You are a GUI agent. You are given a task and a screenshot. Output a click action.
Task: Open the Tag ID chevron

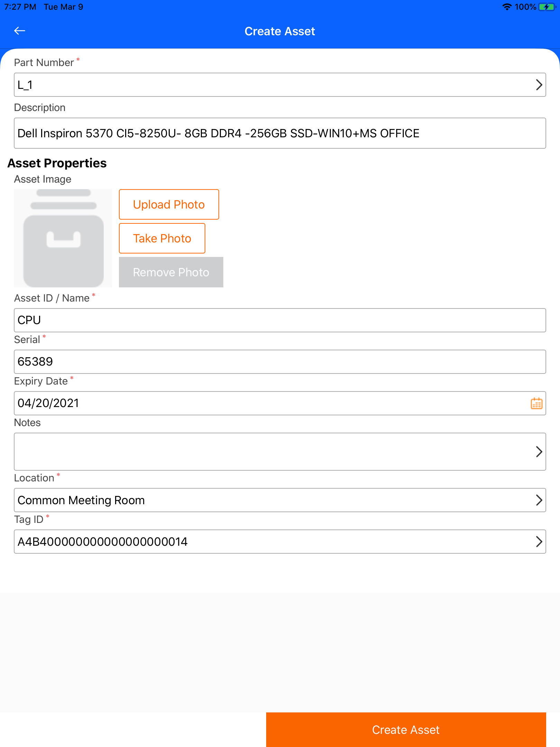click(539, 542)
